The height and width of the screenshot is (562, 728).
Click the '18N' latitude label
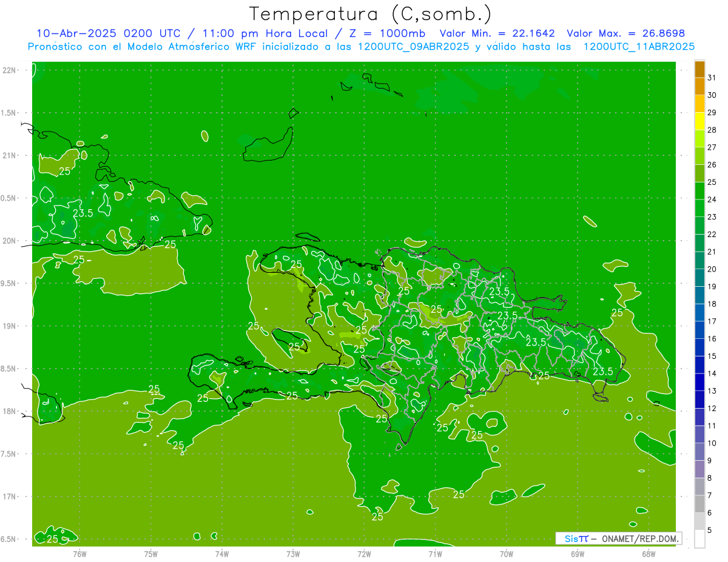pos(9,411)
